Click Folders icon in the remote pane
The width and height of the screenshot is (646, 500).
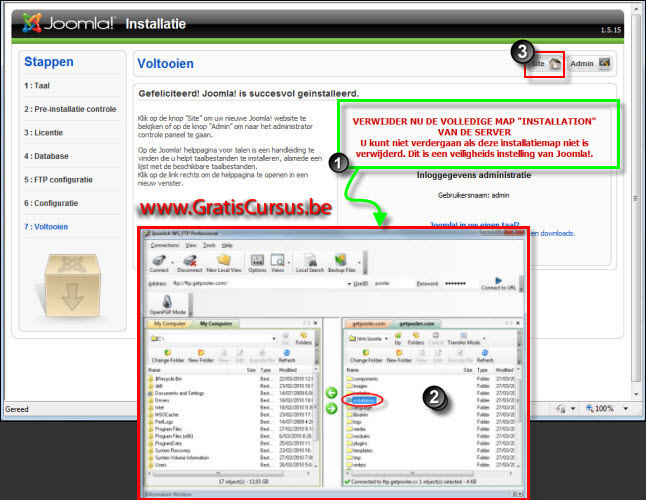[x=415, y=339]
